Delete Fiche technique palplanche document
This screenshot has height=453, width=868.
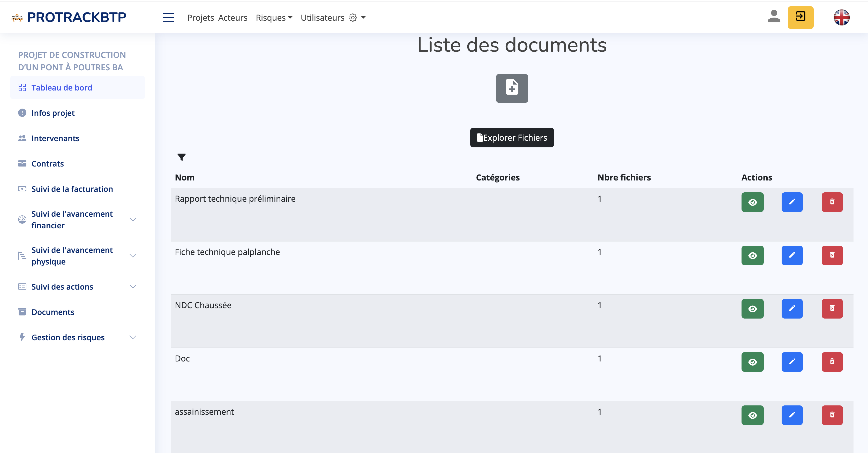click(x=832, y=255)
